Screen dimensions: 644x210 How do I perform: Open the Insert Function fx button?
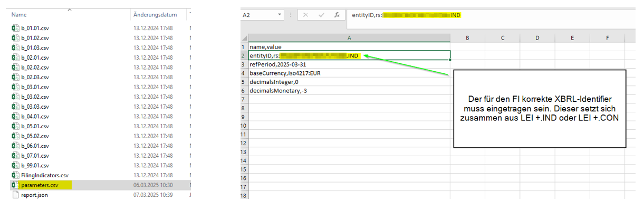[x=337, y=15]
